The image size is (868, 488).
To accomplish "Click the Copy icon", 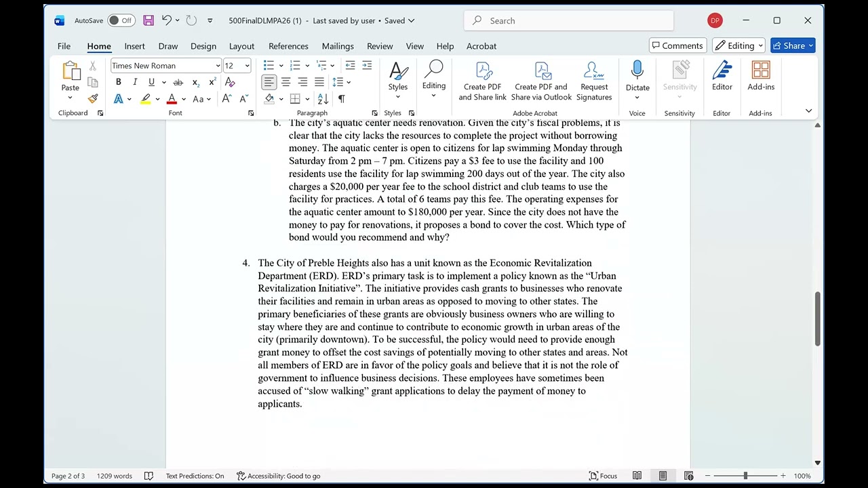I will click(x=93, y=82).
